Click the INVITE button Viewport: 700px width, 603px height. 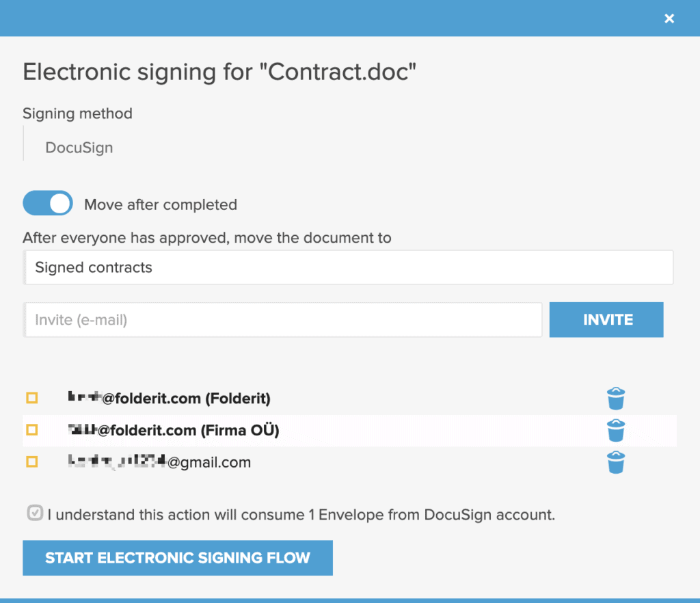click(606, 319)
